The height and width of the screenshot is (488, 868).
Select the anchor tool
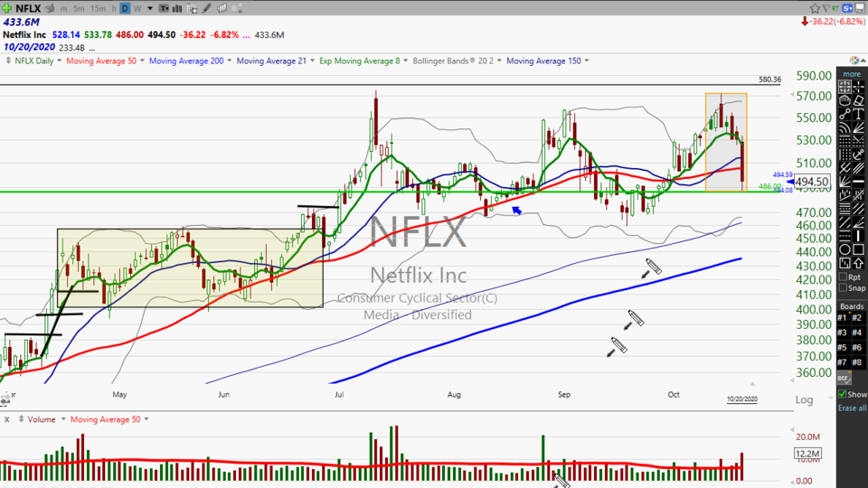pyautogui.click(x=859, y=155)
